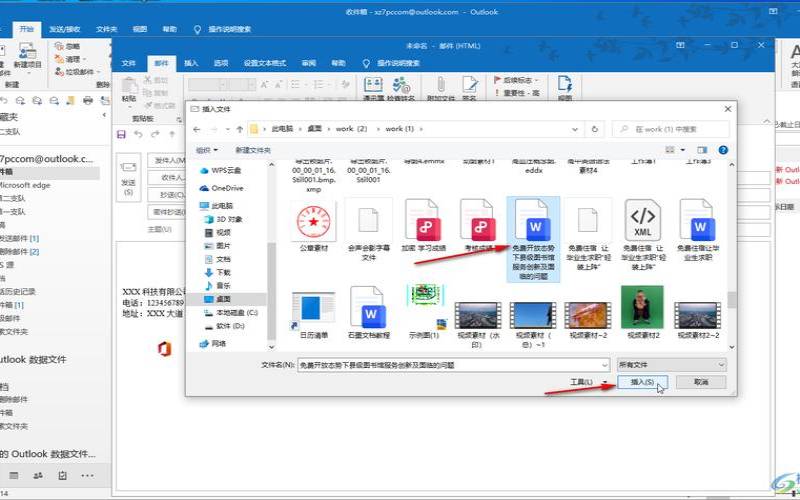Go back in the Insert File dialog
Image resolution: width=800 pixels, height=500 pixels.
[197, 130]
